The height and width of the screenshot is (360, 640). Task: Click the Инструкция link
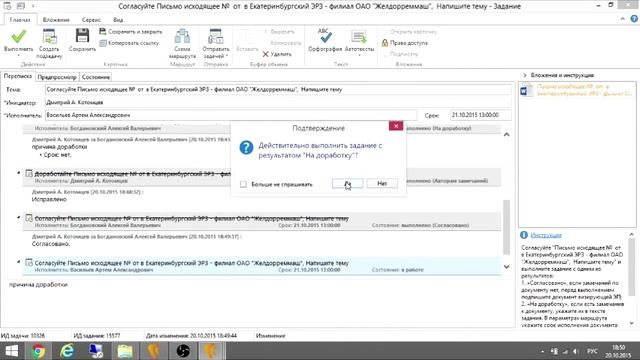point(546,235)
